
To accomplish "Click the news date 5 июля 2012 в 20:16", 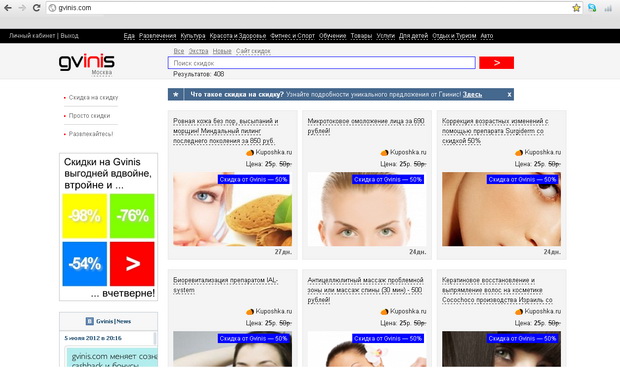I will (93, 338).
